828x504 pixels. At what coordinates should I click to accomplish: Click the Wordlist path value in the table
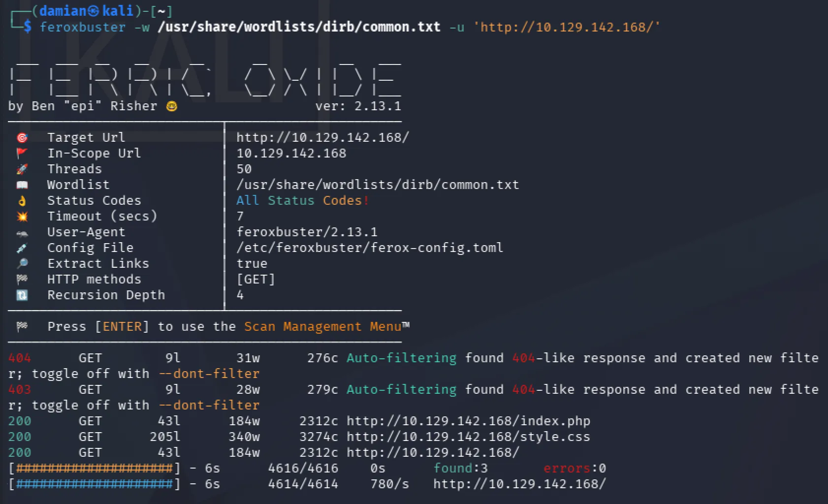tap(378, 185)
